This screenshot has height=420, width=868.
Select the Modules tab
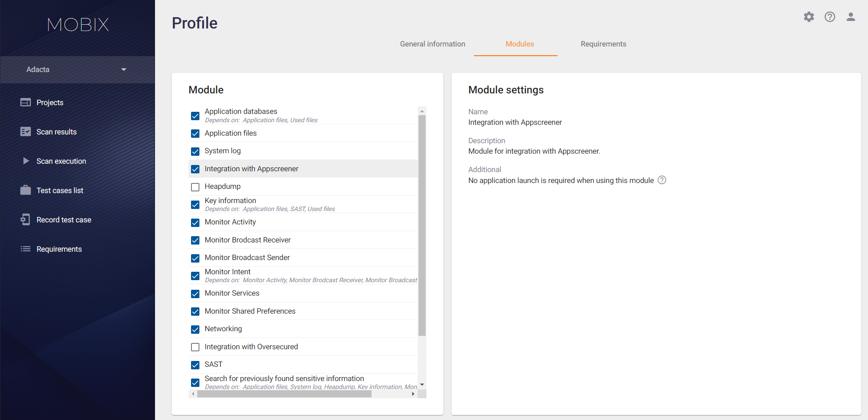pos(519,44)
